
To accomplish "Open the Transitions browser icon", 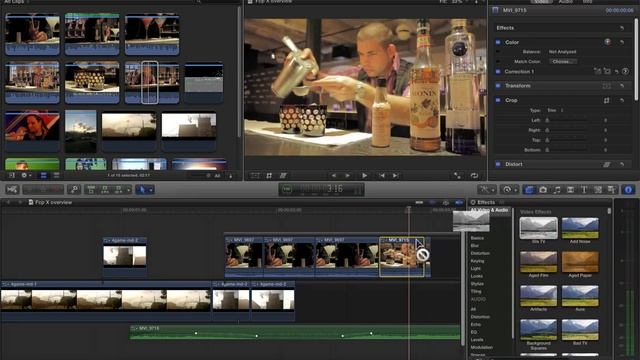I will pos(570,189).
